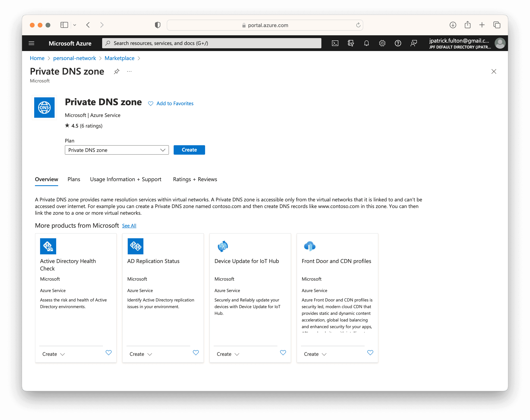This screenshot has width=530, height=420.
Task: Favorite Front Door and CDN profiles card
Action: [x=370, y=353]
